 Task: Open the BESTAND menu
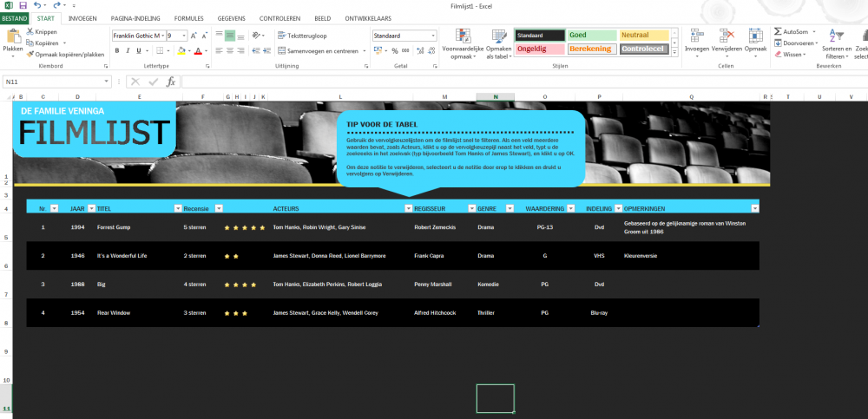(15, 18)
